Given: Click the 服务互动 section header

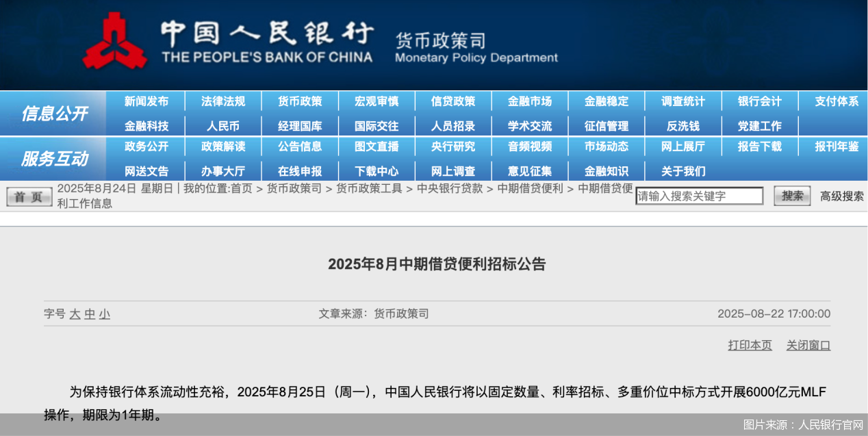Looking at the screenshot, I should pos(54,159).
